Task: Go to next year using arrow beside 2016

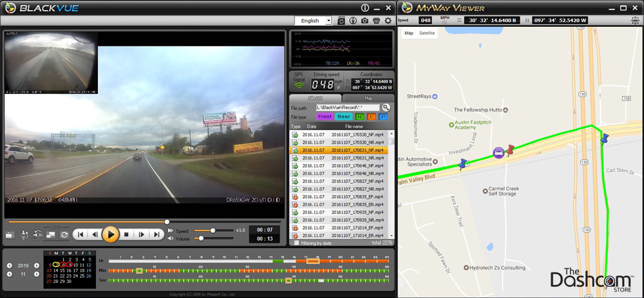Action: [x=37, y=265]
